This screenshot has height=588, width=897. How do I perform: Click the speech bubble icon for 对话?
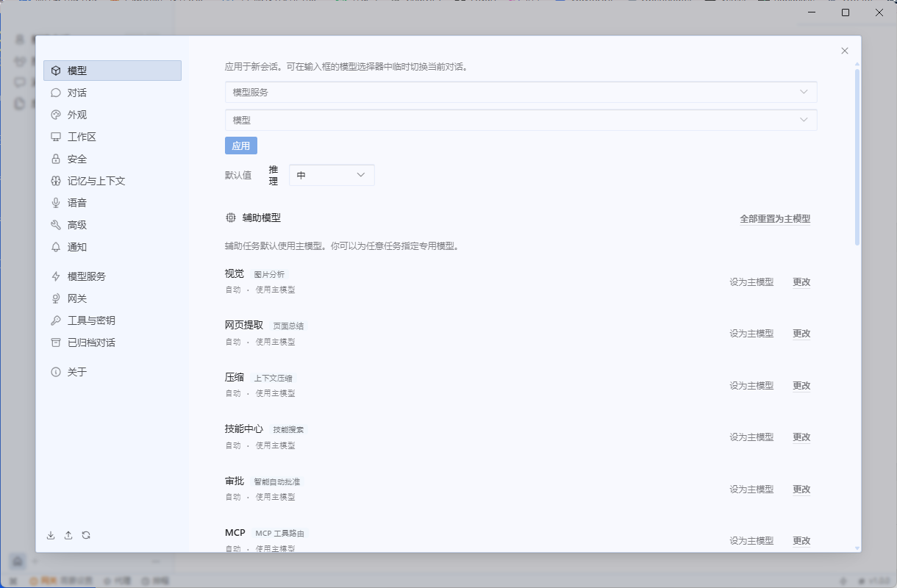coord(56,93)
